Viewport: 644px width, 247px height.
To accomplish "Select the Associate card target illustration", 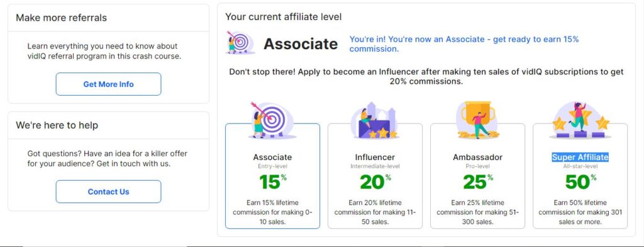I will [272, 120].
